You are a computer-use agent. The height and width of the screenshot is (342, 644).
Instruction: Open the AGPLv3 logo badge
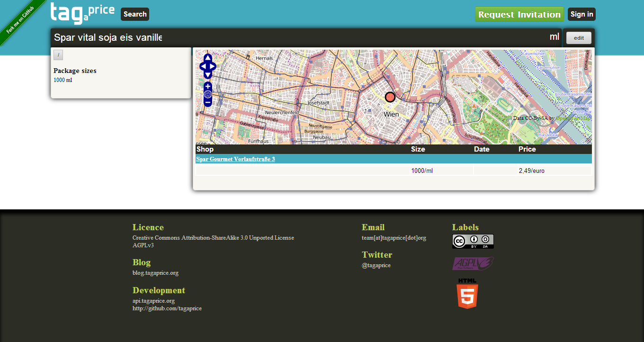[473, 263]
